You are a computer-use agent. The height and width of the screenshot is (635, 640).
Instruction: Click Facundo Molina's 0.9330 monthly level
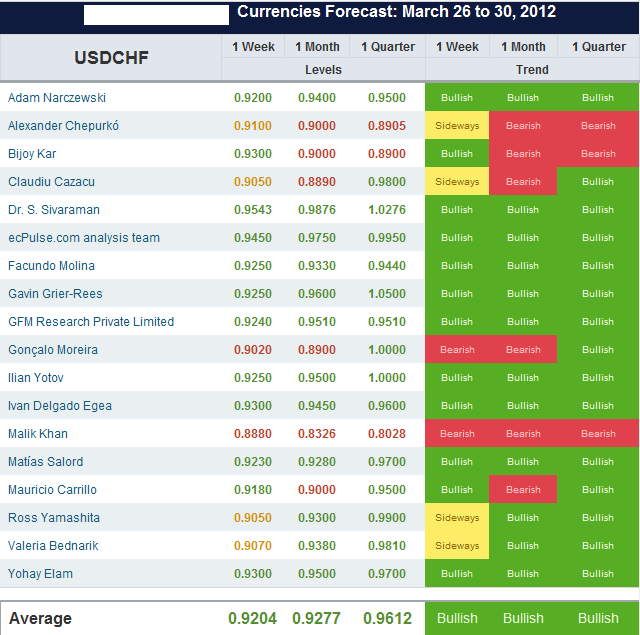point(317,266)
